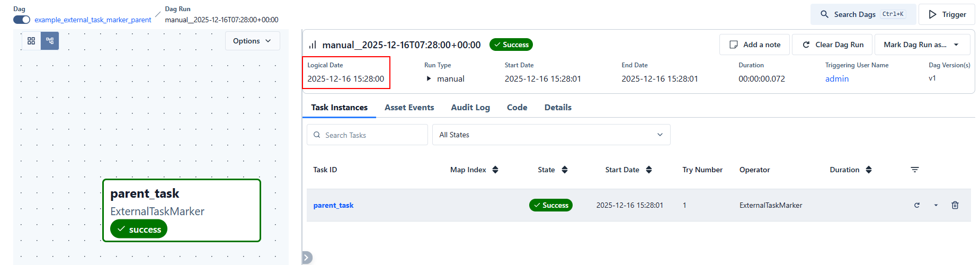This screenshot has width=980, height=265.
Task: Open column filter settings icon
Action: 915,170
